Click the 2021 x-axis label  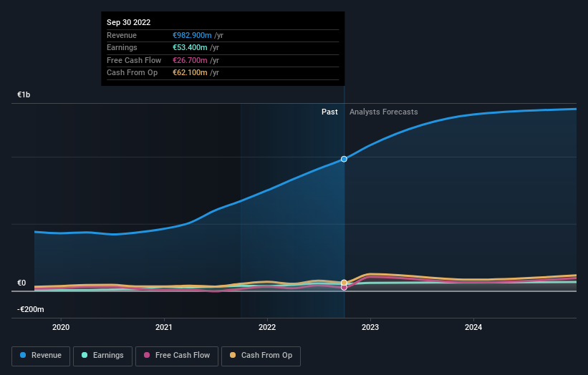point(164,327)
